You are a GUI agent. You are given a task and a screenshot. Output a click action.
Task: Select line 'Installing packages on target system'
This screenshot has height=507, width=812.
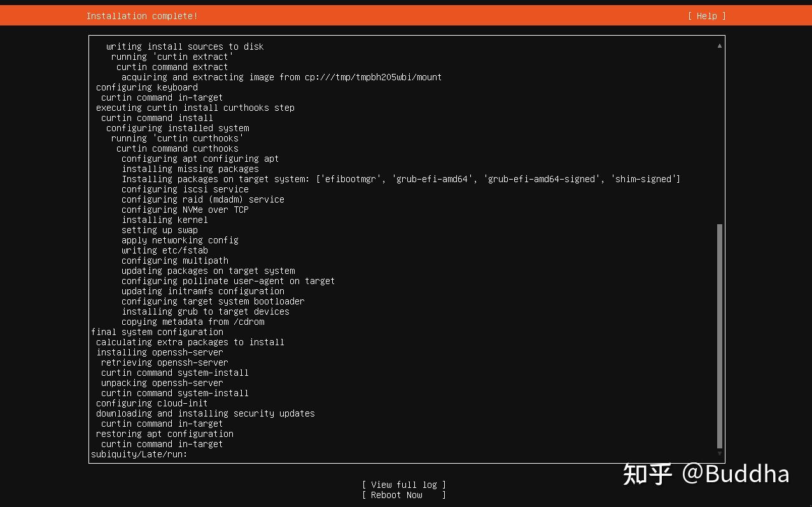coord(401,179)
